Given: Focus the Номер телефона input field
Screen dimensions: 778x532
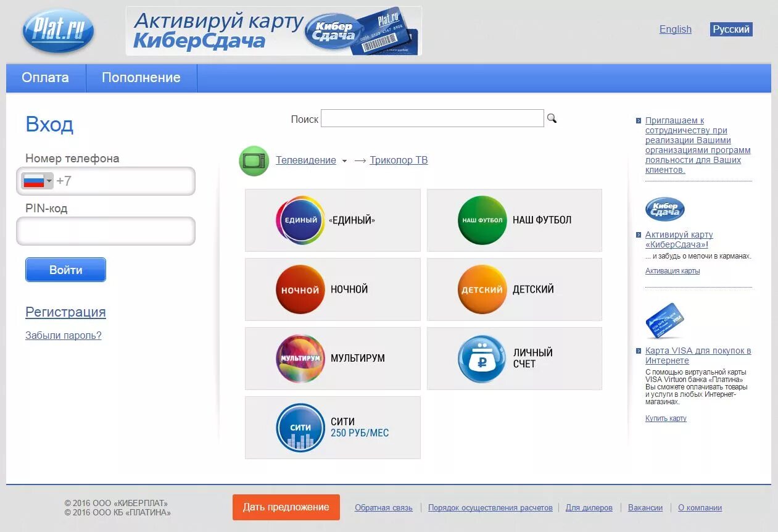Looking at the screenshot, I should (106, 181).
